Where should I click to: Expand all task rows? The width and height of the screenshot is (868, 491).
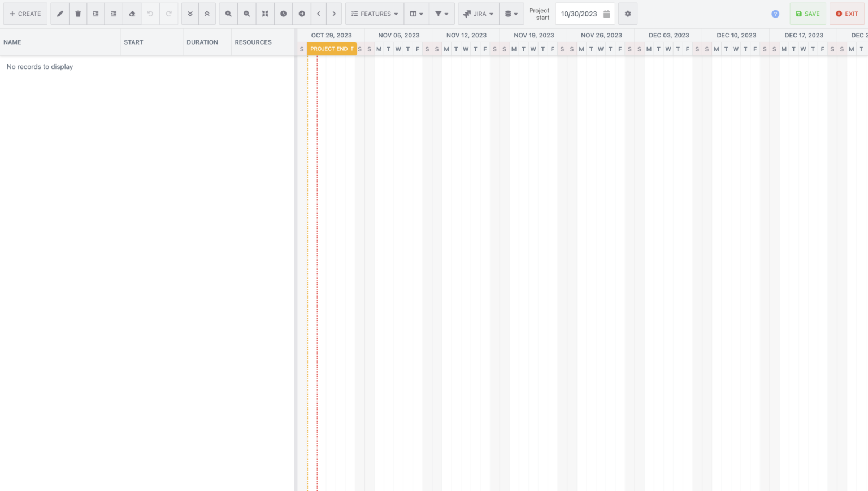[x=190, y=14]
